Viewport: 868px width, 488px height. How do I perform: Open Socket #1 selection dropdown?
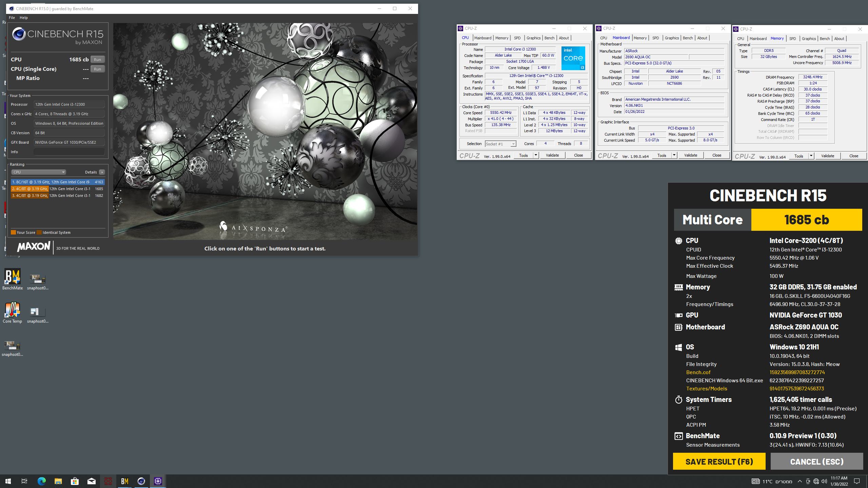(x=500, y=144)
